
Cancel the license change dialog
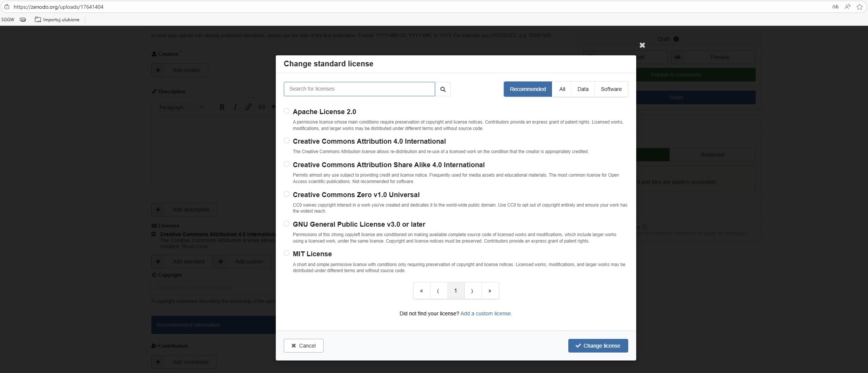(x=303, y=346)
